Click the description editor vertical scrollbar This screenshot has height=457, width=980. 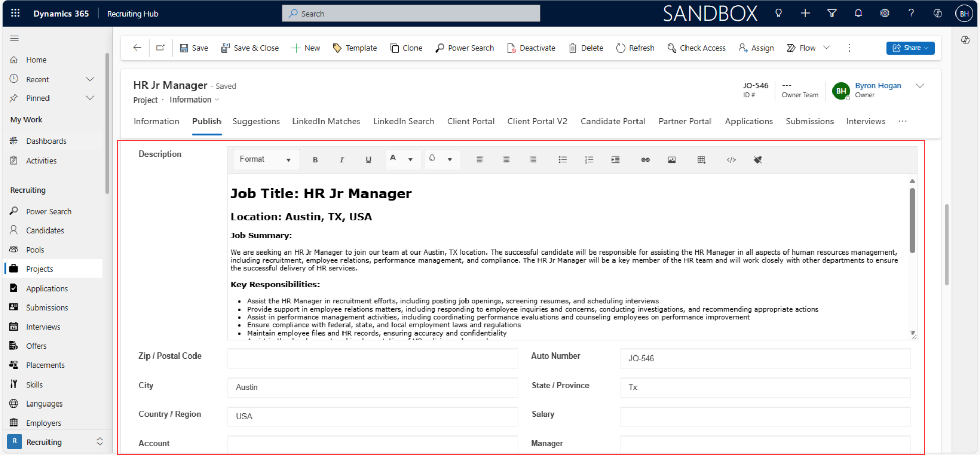(912, 221)
